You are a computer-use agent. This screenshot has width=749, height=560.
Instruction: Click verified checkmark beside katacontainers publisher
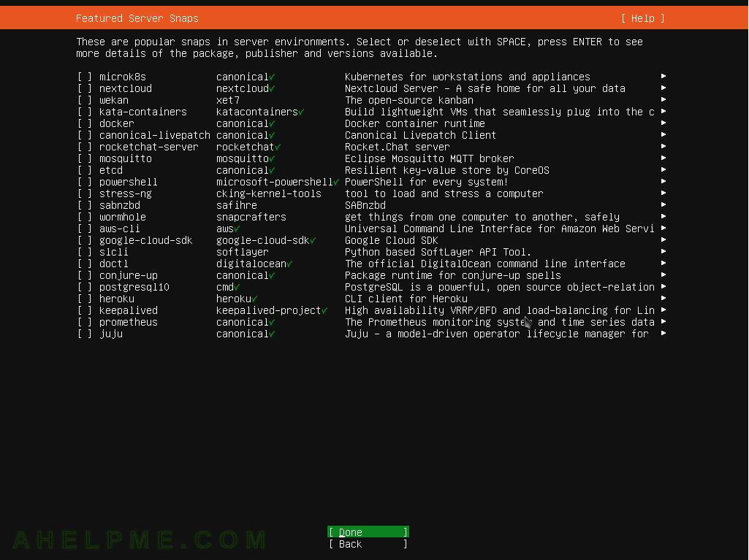tap(301, 112)
